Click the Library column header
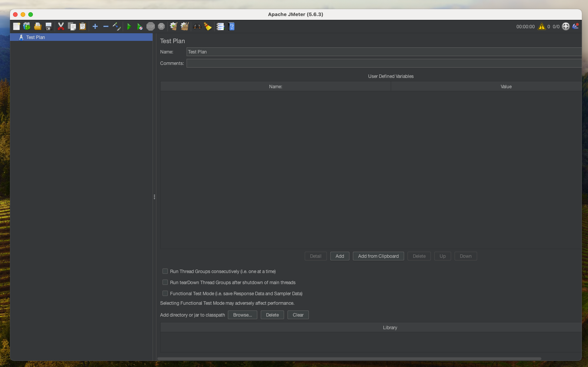The width and height of the screenshot is (588, 367). coord(371,328)
